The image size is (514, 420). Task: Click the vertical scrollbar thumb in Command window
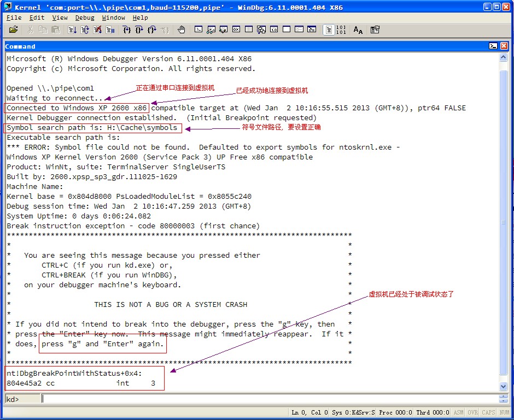(x=504, y=222)
